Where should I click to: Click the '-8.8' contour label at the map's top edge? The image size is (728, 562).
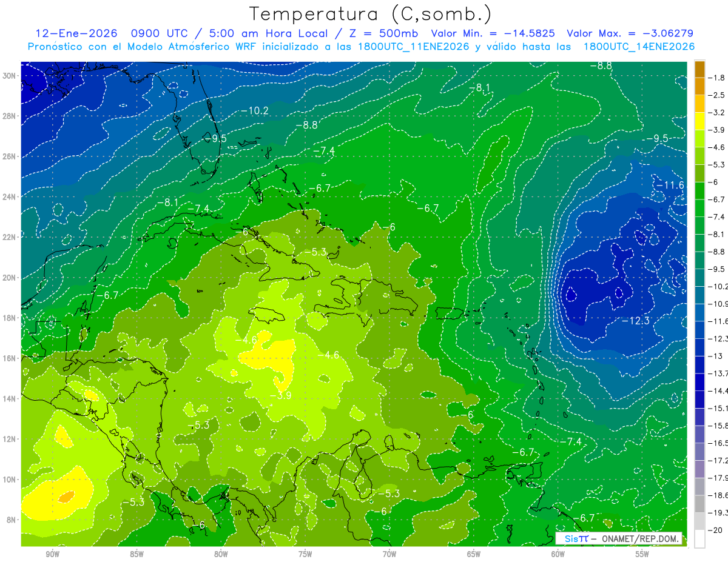point(601,65)
